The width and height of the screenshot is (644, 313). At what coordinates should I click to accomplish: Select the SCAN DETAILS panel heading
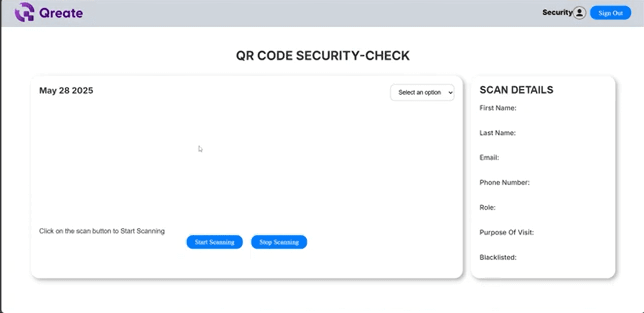(x=516, y=90)
